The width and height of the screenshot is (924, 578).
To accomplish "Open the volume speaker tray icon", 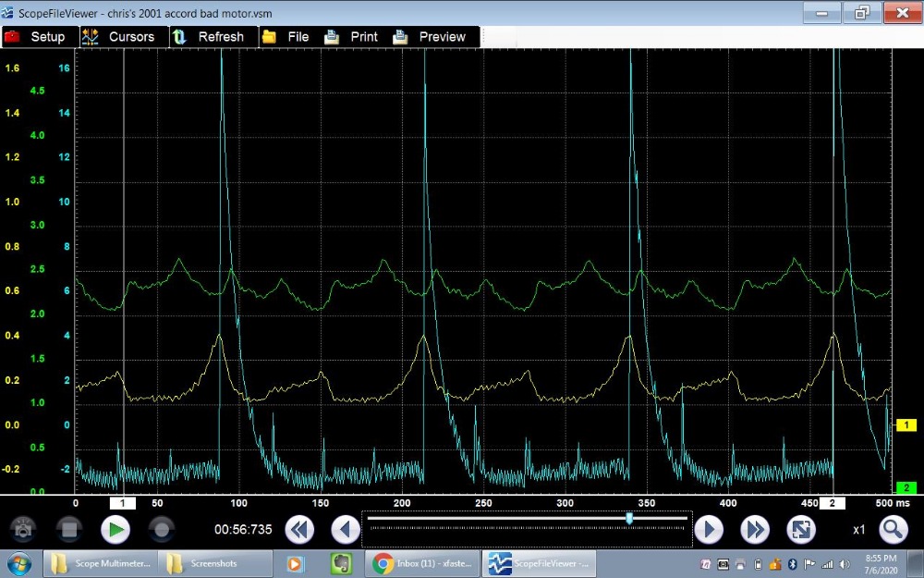I will tap(845, 565).
